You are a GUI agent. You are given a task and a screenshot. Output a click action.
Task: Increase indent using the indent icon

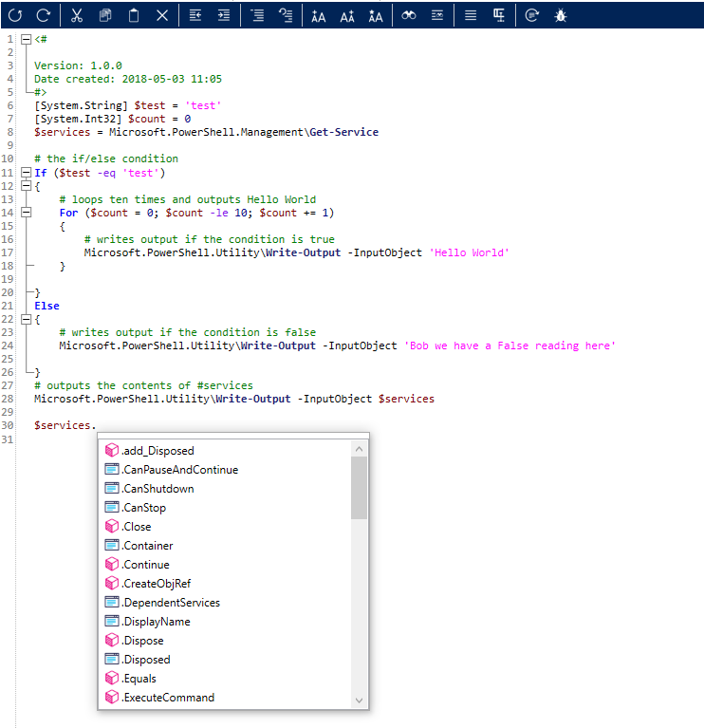[x=223, y=15]
